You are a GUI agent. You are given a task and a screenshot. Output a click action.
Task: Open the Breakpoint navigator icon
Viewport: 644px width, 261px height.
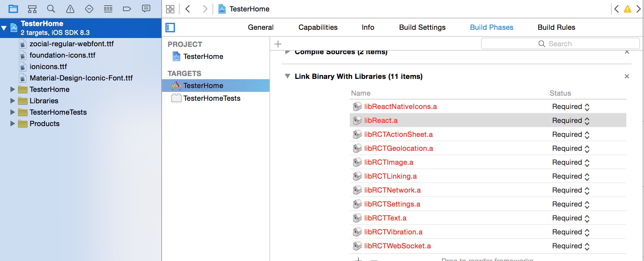[x=127, y=9]
